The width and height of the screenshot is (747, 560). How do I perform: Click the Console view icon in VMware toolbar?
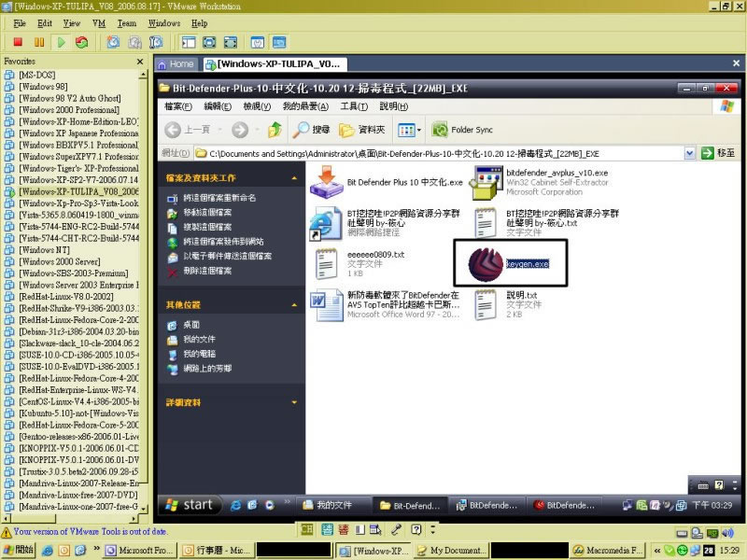coord(279,42)
